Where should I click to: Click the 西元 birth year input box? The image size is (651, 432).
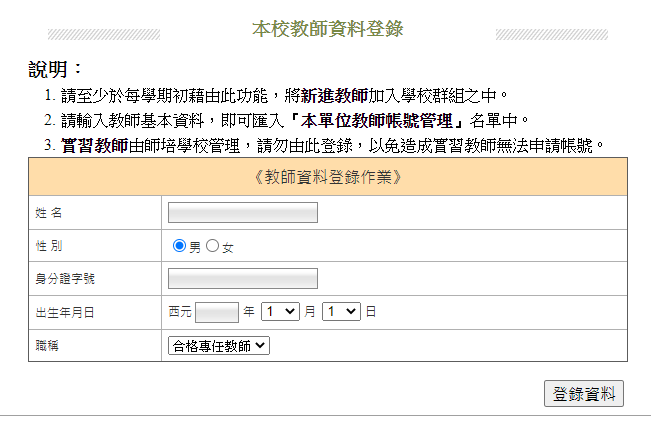(217, 312)
